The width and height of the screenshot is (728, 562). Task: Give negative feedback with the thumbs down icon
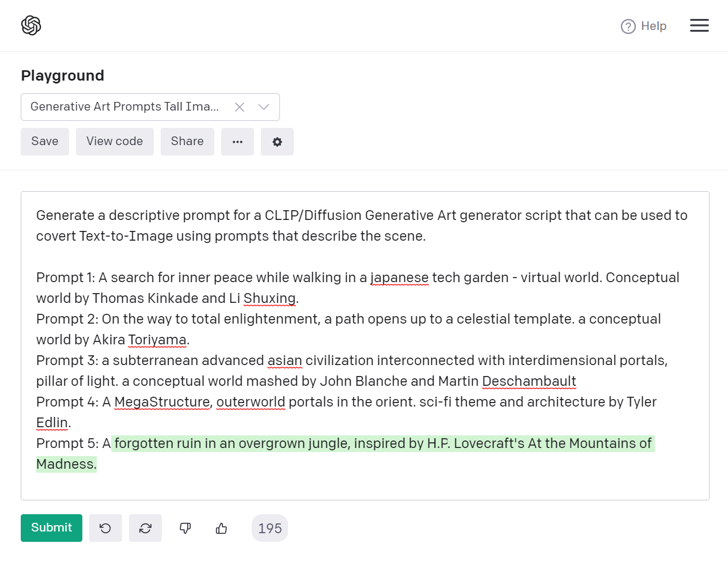184,527
